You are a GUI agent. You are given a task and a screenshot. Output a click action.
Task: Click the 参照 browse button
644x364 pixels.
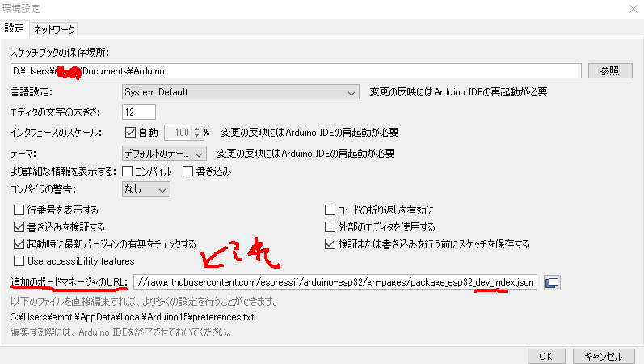610,70
